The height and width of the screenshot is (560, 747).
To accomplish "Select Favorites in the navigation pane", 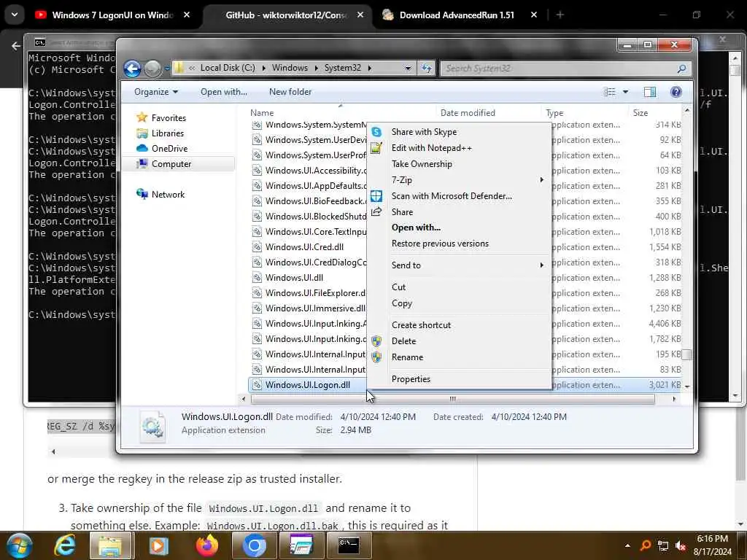I will point(169,117).
